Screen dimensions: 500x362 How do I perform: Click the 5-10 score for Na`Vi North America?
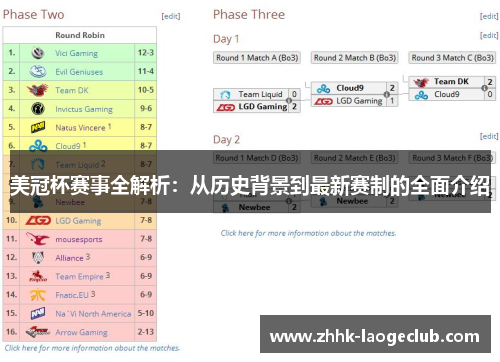click(146, 313)
